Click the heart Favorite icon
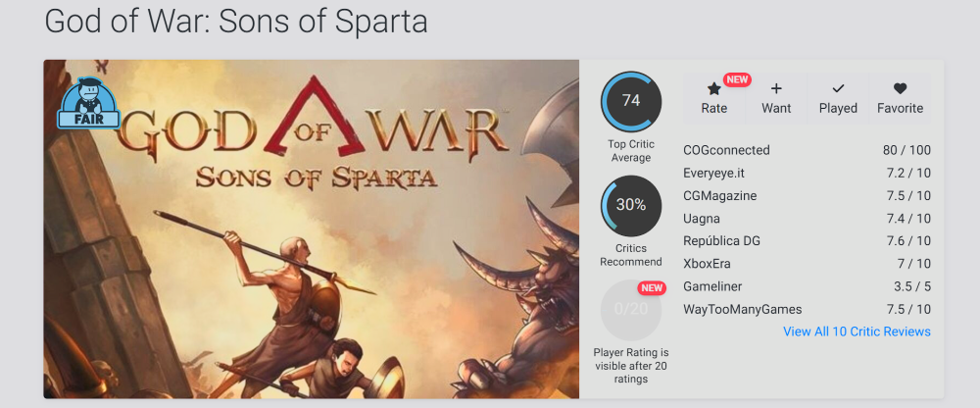This screenshot has height=408, width=980. coord(900,88)
